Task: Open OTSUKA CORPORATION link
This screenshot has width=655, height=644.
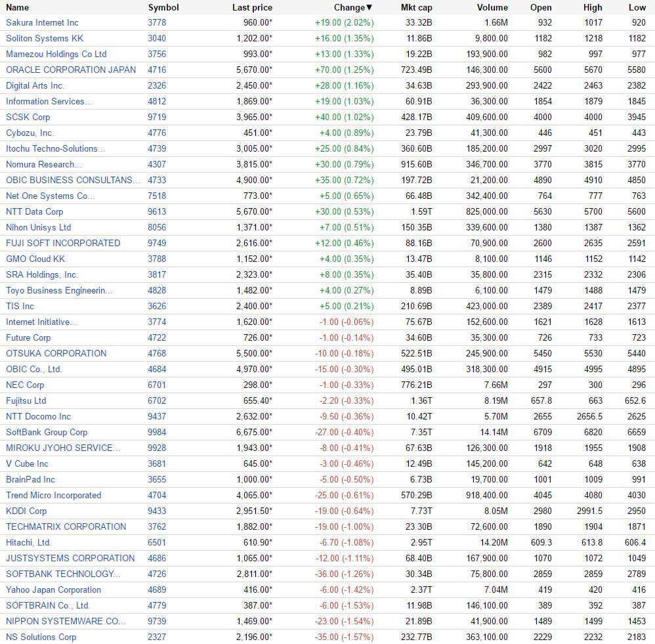Action: click(x=56, y=354)
